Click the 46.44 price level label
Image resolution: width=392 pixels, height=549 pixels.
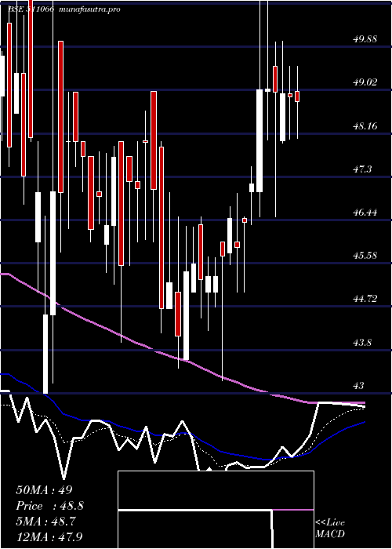(365, 213)
